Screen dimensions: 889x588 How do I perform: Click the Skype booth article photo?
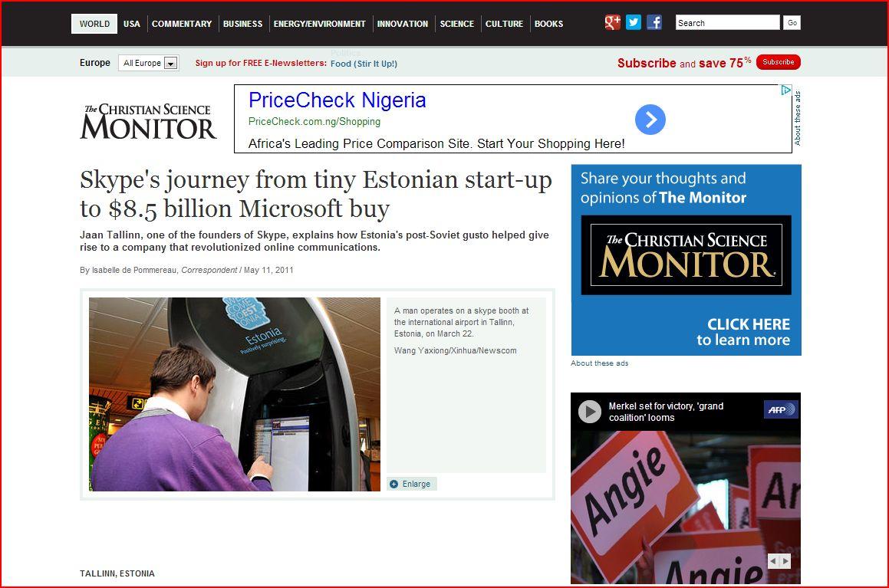tap(235, 394)
